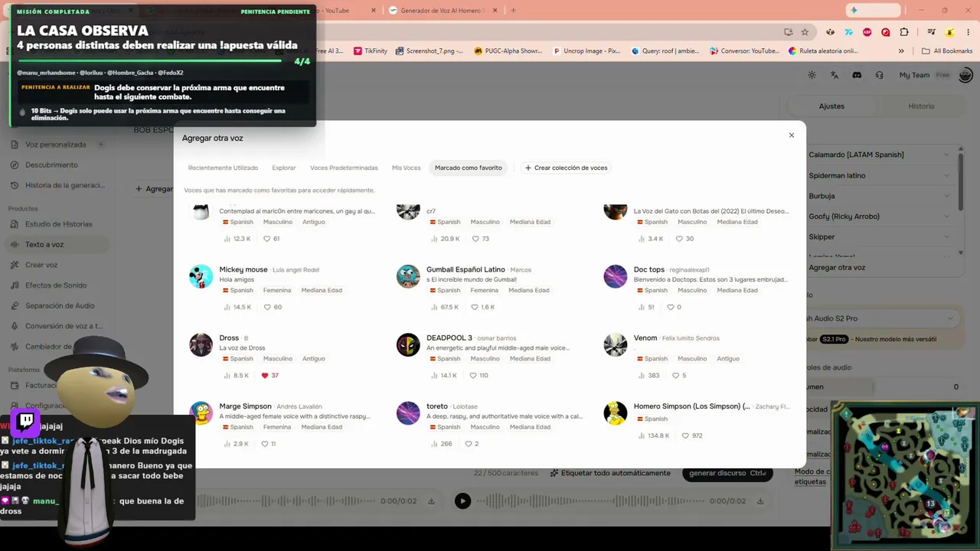980x551 pixels.
Task: Open the Ruleta aleatoria bookmark
Action: [x=823, y=51]
